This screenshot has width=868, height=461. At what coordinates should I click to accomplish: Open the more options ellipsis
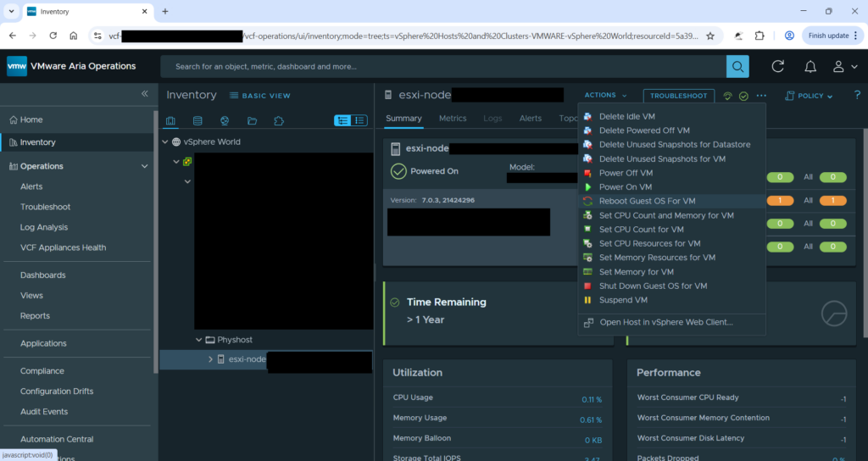(x=762, y=96)
